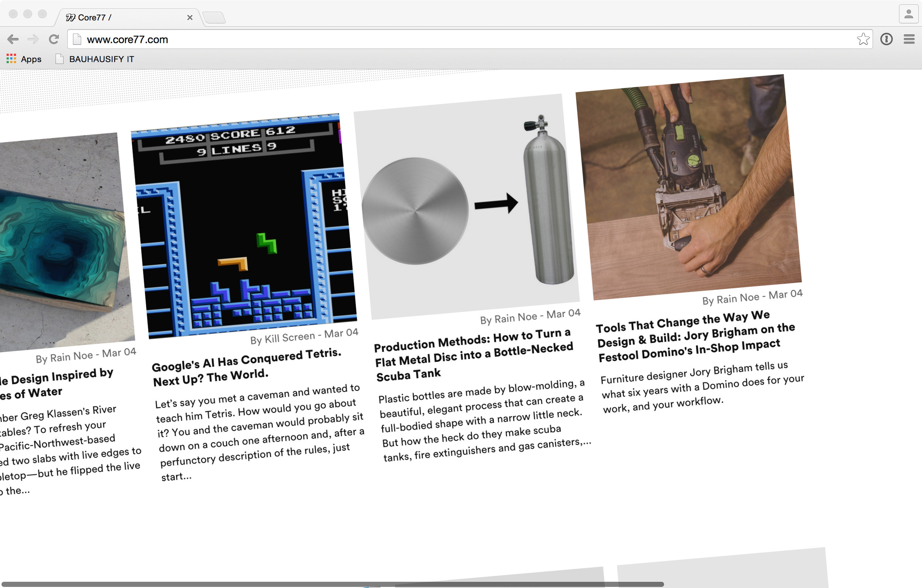Click the page info icon in address bar
Screen dimensions: 922x588
77,39
